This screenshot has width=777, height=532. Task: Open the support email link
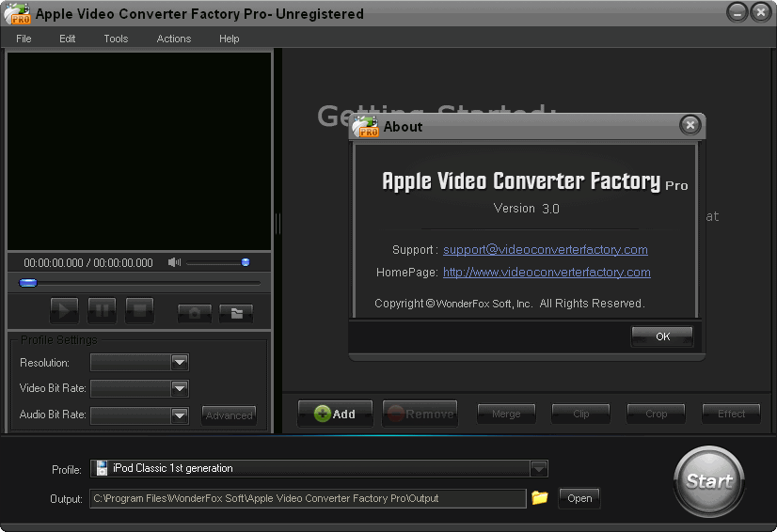[x=545, y=249]
